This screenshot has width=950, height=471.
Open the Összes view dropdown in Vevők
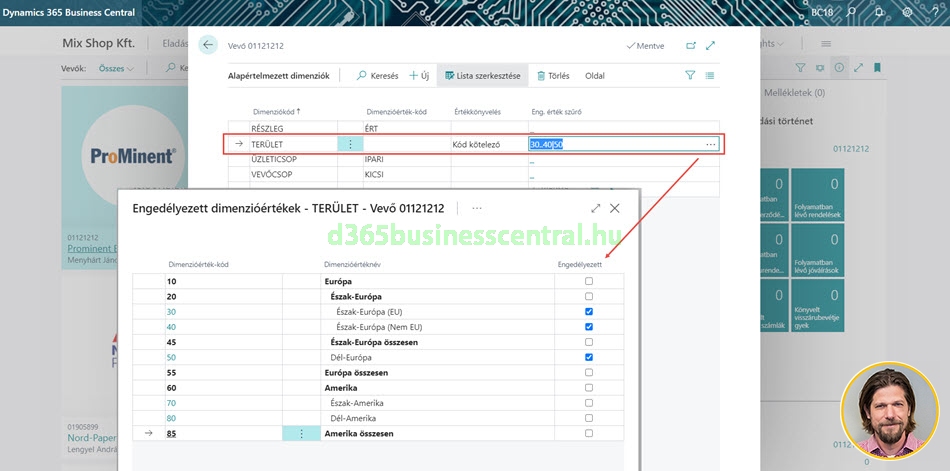[x=116, y=68]
